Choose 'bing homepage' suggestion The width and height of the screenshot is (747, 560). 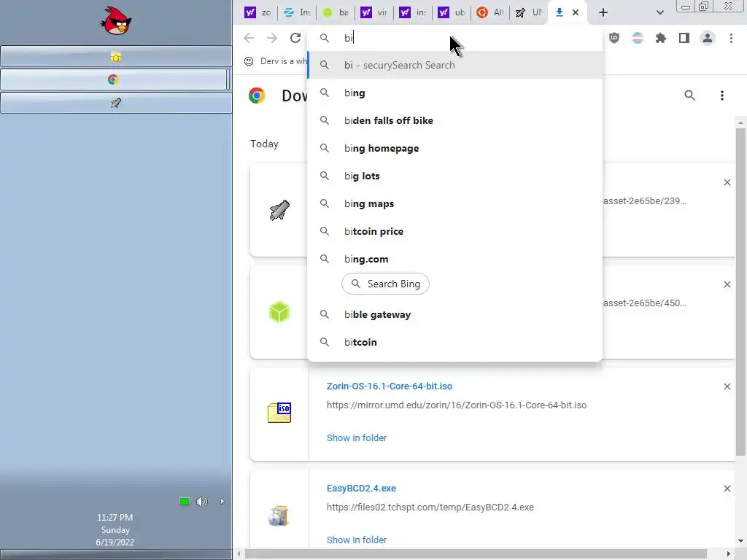[x=455, y=148]
